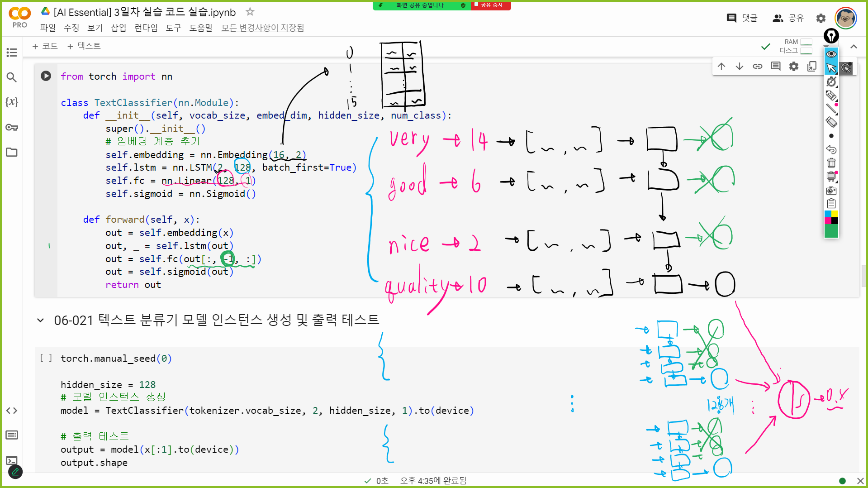The height and width of the screenshot is (488, 868).
Task: Open the table of contents sidebar
Action: click(x=12, y=53)
